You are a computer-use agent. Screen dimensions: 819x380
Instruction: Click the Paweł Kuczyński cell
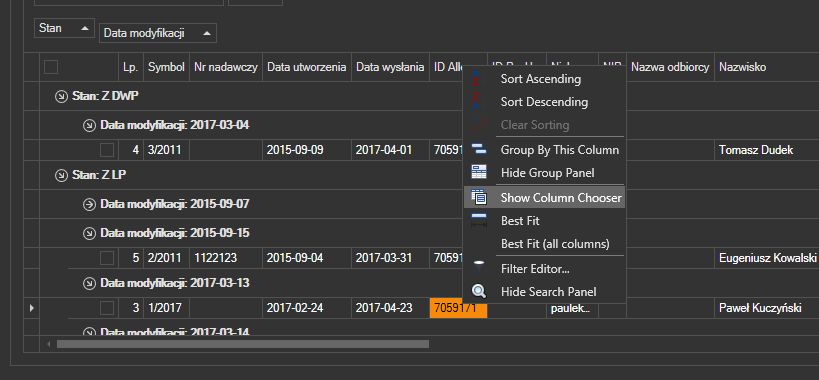tap(766, 308)
